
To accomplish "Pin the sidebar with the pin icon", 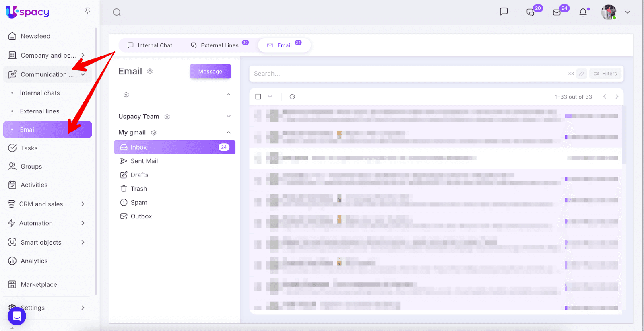I will pos(87,11).
